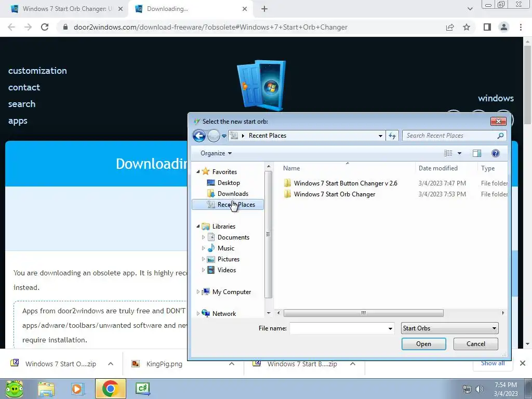This screenshot has height=399, width=532.
Task: Toggle the Chrome side panel
Action: (487, 27)
